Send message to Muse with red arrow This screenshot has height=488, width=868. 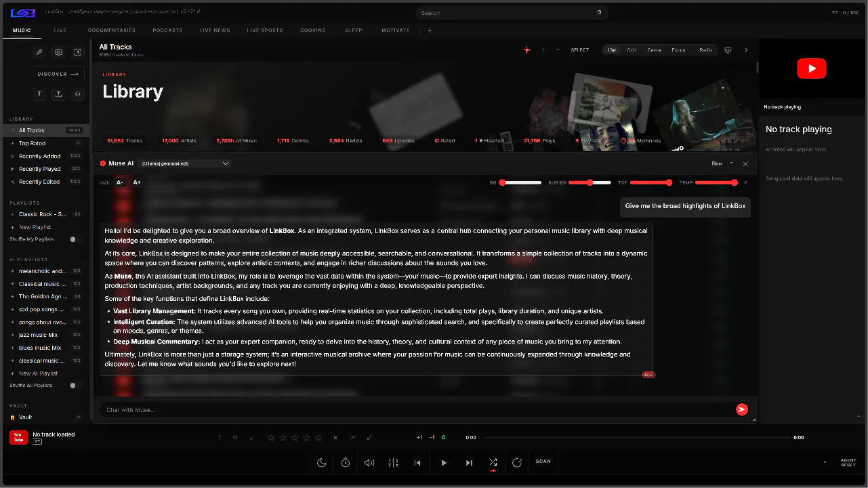(x=742, y=409)
